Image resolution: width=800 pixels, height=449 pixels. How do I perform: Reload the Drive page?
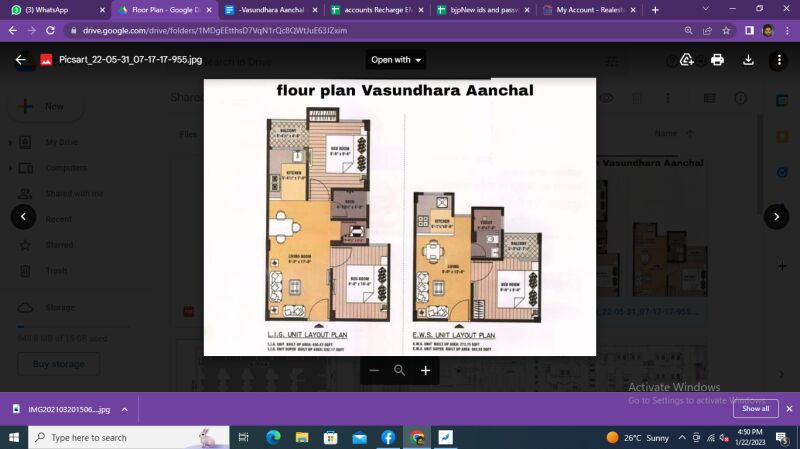50,31
